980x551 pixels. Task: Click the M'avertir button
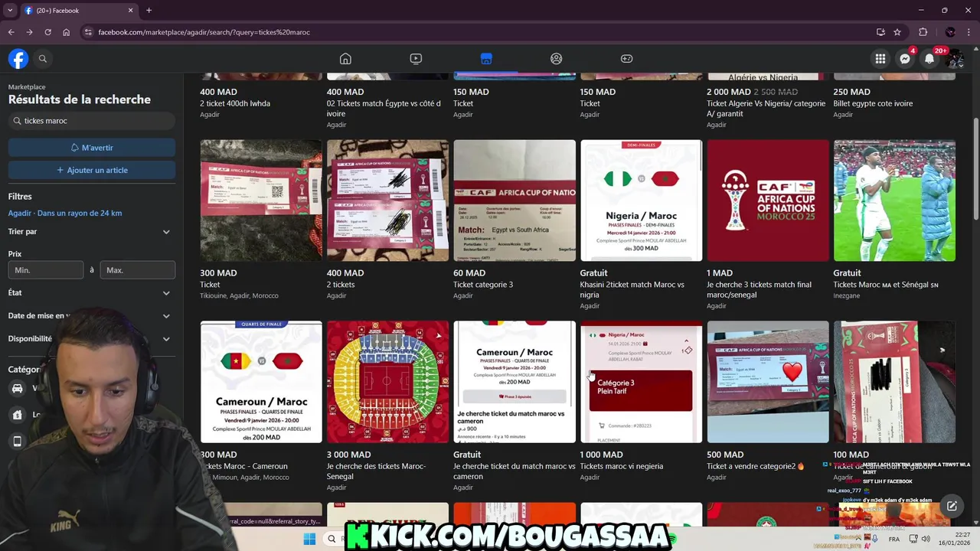[92, 148]
